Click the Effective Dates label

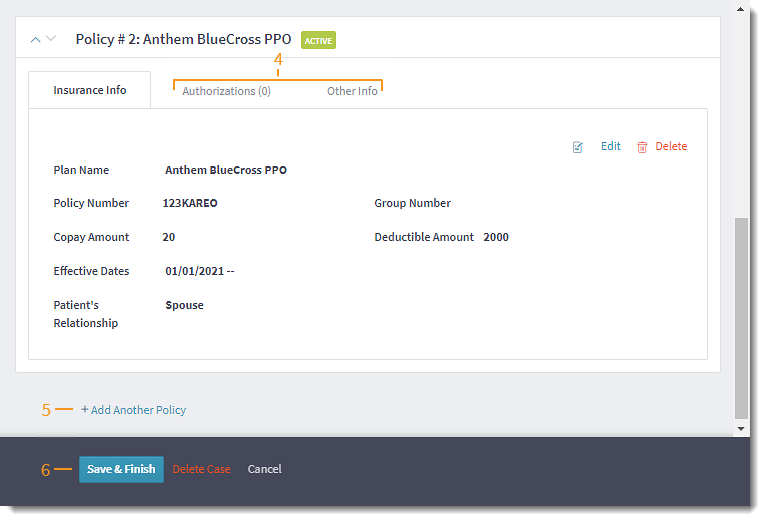click(91, 271)
